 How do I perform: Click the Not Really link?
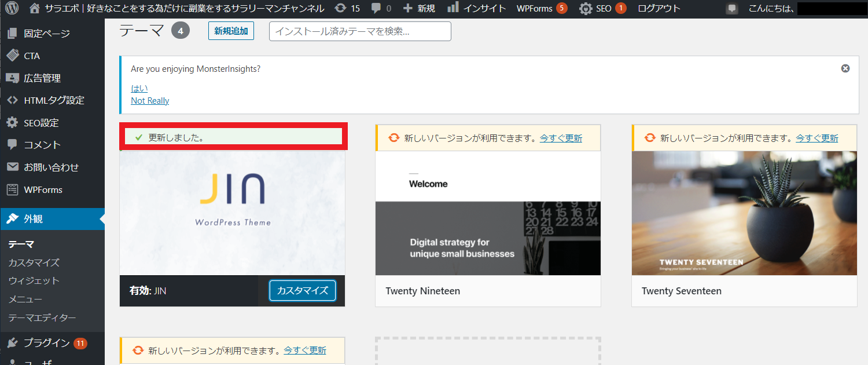150,101
